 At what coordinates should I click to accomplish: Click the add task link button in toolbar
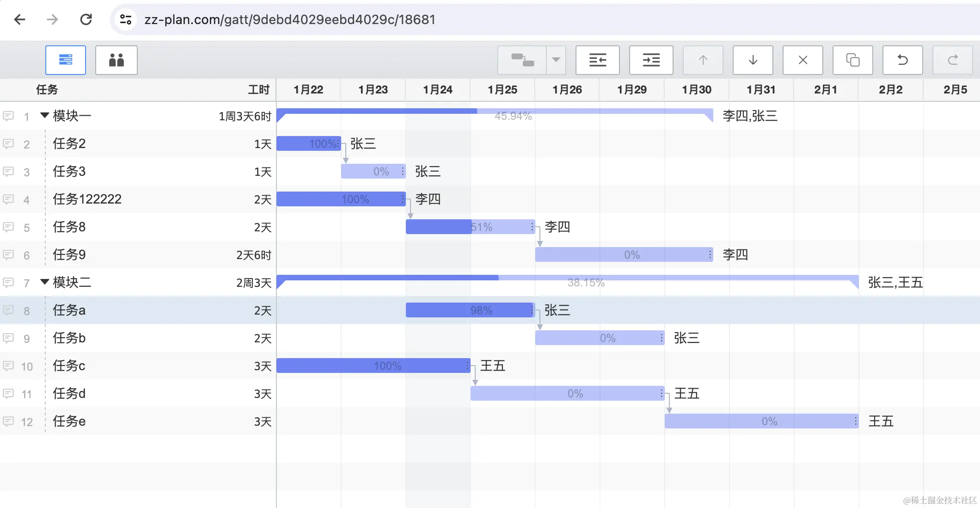[x=522, y=60]
